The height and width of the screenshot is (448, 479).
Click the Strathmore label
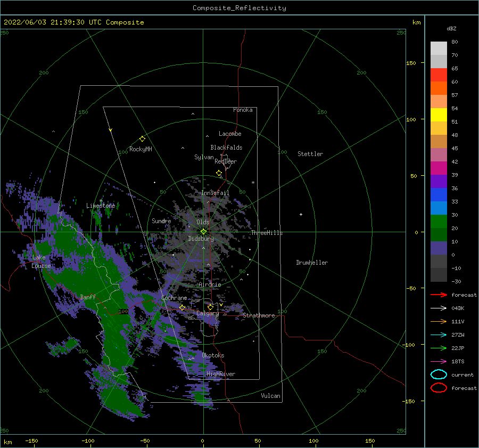coord(259,315)
